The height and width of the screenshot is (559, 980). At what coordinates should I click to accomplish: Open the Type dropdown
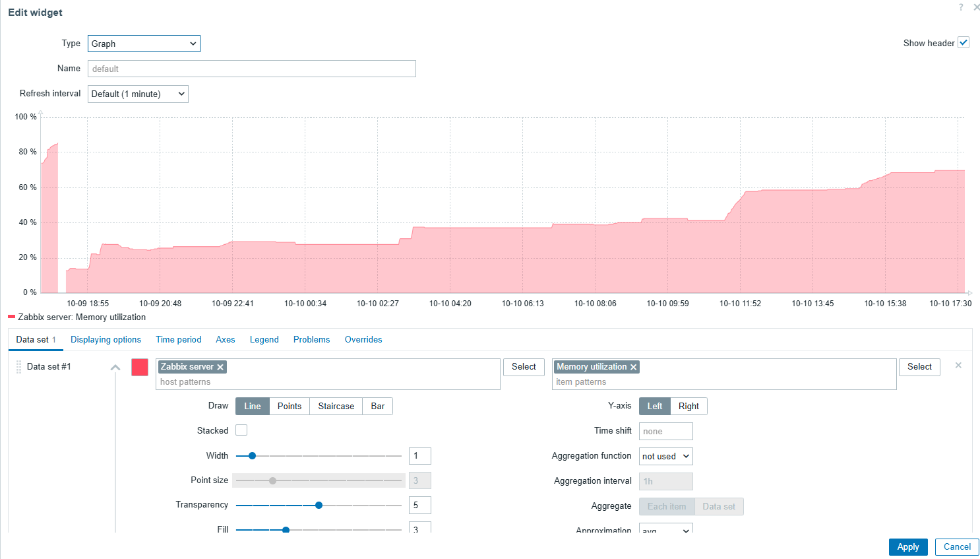tap(144, 44)
